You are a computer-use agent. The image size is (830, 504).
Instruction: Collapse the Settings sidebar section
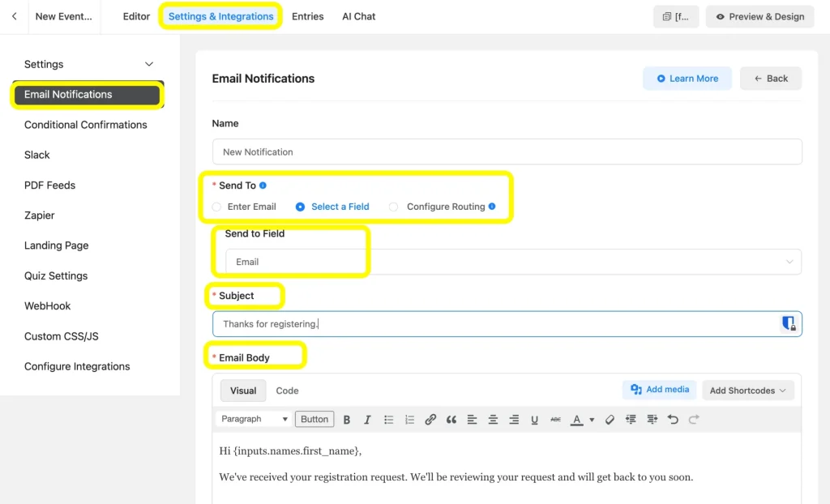(149, 64)
